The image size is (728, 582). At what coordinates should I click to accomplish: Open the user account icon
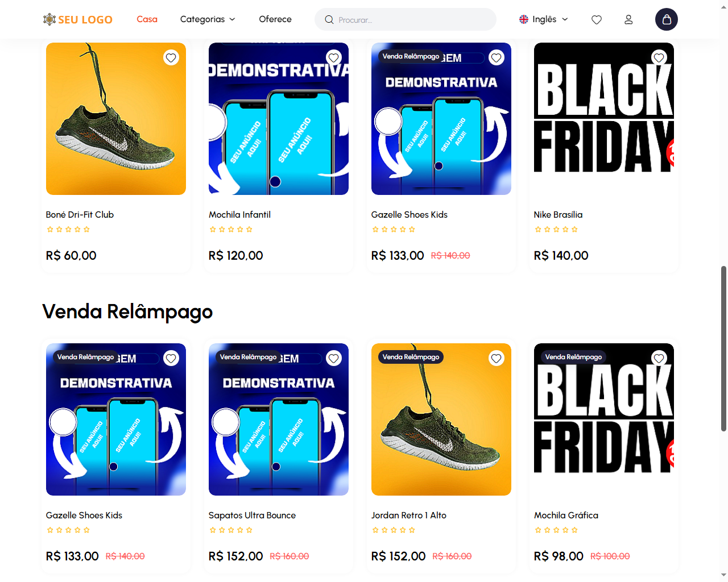[x=628, y=19]
